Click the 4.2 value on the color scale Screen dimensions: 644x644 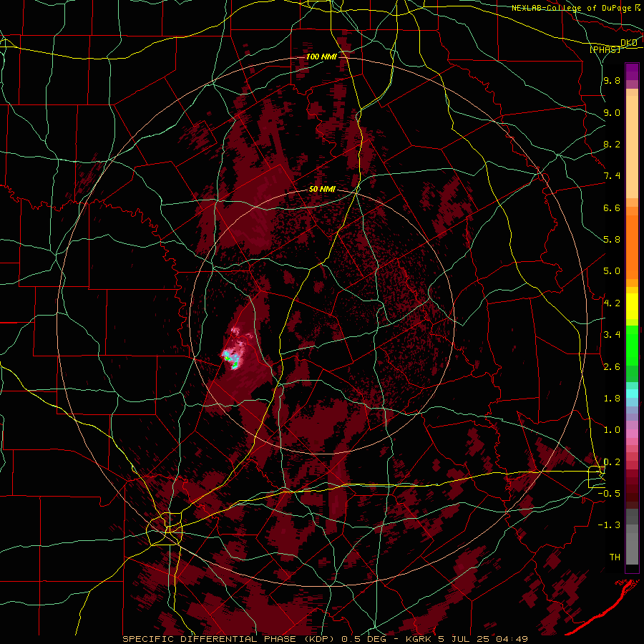[x=612, y=303]
